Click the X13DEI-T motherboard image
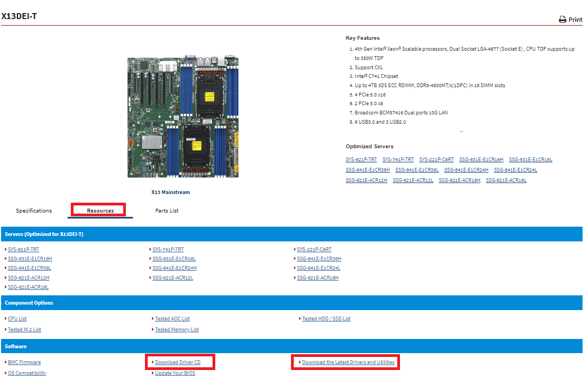The image size is (588, 376). point(183,117)
